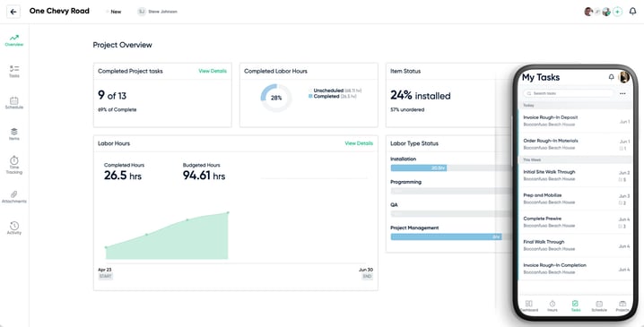
Task: Click the first team member avatar
Action: pos(588,12)
